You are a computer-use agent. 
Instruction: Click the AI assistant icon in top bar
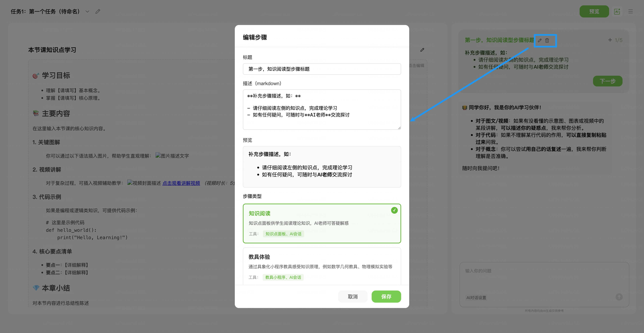(617, 12)
